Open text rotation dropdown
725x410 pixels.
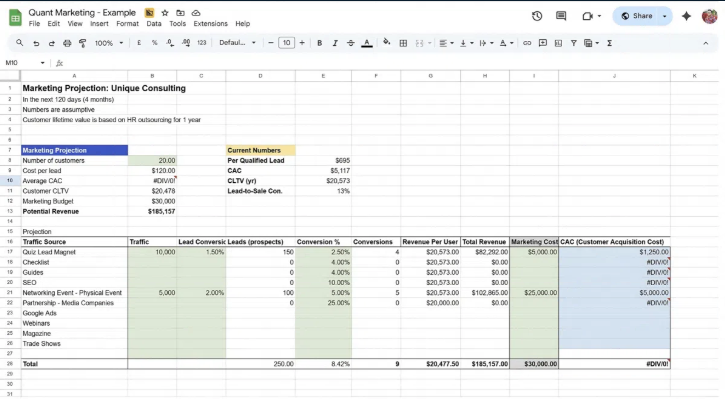tap(506, 43)
